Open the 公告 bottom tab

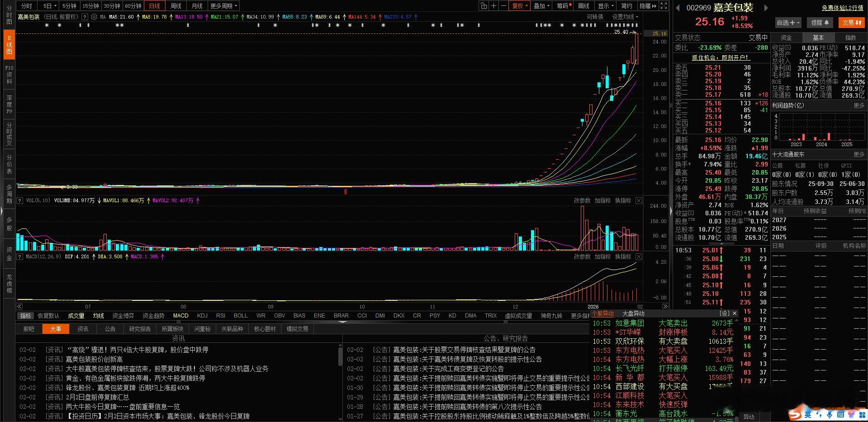[110, 329]
